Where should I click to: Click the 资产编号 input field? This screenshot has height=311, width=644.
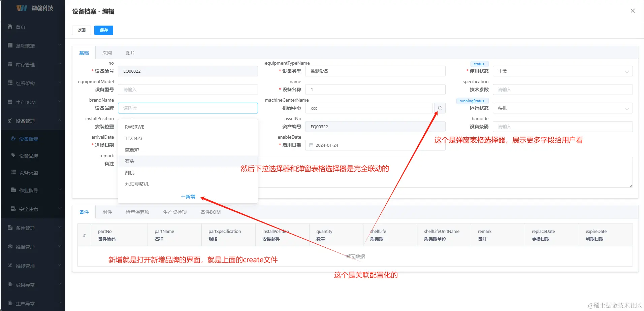click(x=375, y=127)
